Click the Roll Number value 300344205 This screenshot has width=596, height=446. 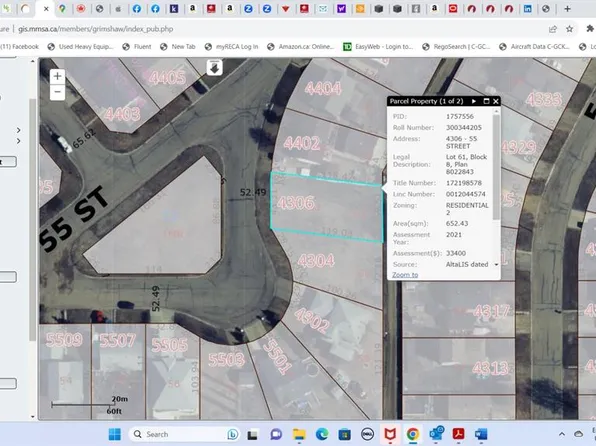tap(464, 127)
